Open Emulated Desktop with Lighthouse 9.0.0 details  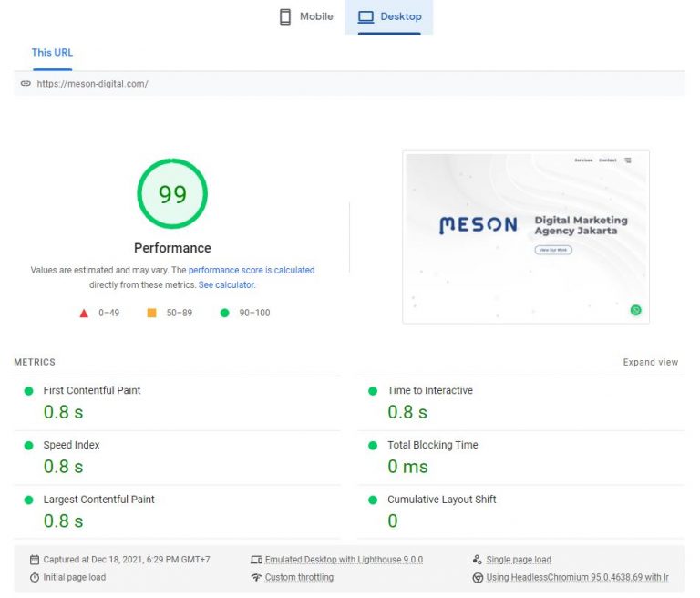pos(344,560)
